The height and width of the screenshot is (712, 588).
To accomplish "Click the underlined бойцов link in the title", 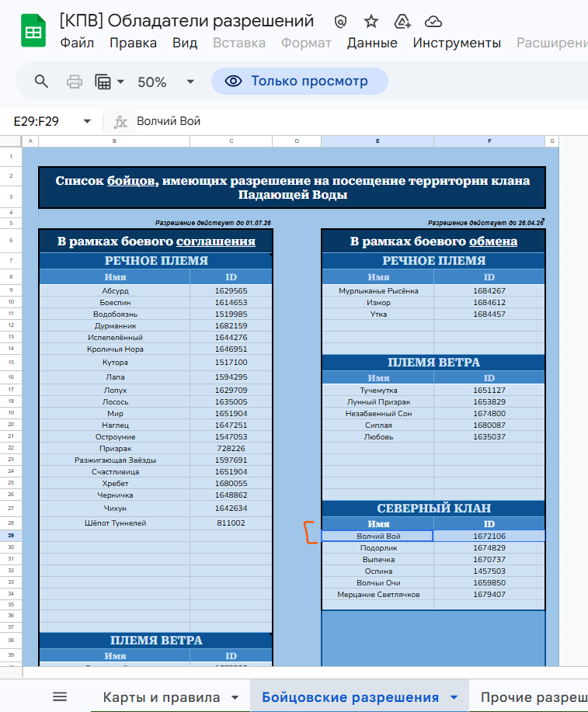I will click(x=130, y=181).
